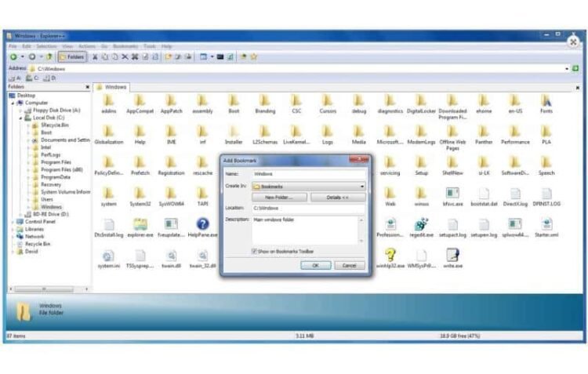The image size is (588, 374).
Task: Open the Tools menu
Action: pos(150,46)
